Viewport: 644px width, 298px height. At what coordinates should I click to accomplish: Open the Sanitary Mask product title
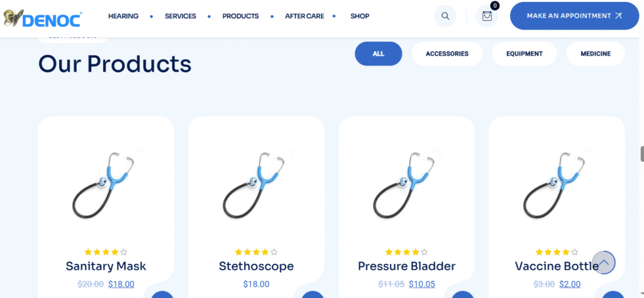pyautogui.click(x=106, y=266)
